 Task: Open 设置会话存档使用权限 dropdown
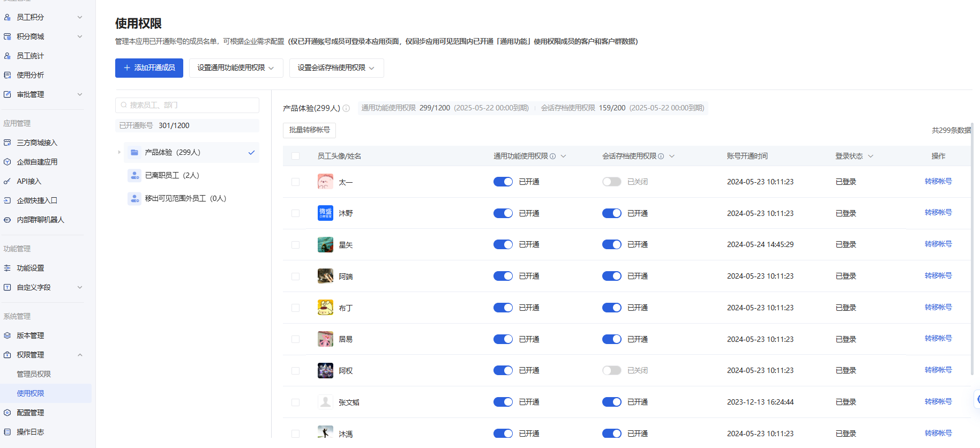pos(336,68)
